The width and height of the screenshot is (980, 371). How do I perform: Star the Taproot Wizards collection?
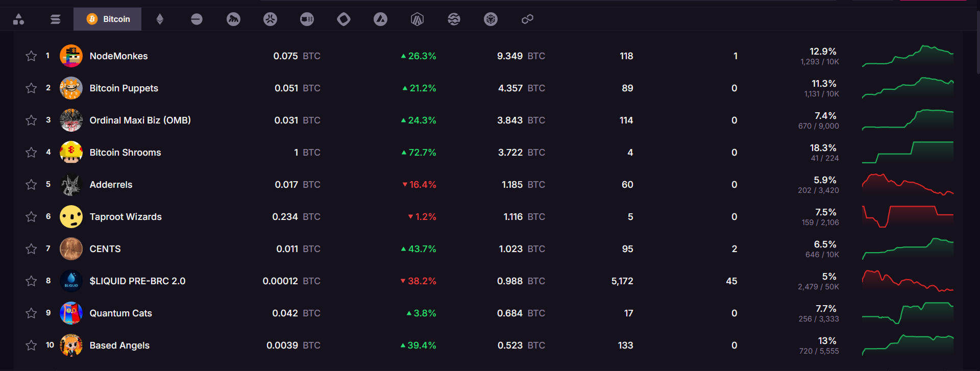pos(31,216)
